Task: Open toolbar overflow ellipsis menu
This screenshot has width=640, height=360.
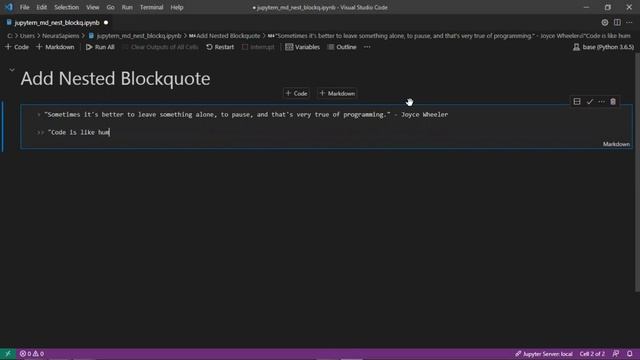Action: click(x=367, y=47)
